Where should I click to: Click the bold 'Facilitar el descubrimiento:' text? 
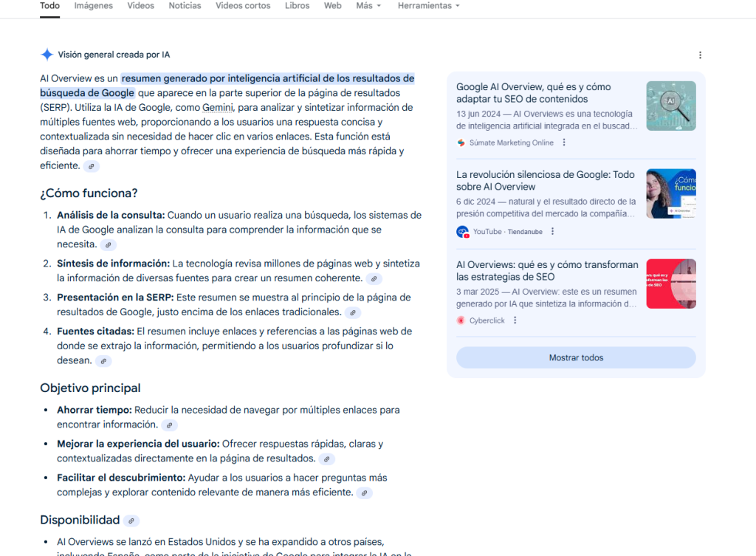[x=121, y=478]
